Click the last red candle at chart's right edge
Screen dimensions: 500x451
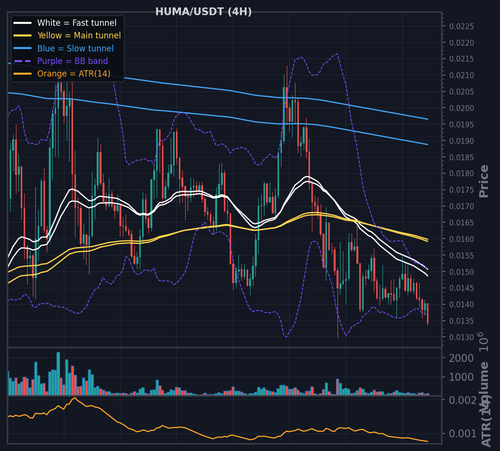(428, 314)
